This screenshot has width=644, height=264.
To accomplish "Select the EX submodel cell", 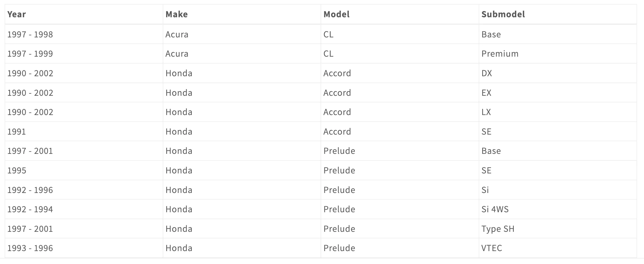I will 486,93.
